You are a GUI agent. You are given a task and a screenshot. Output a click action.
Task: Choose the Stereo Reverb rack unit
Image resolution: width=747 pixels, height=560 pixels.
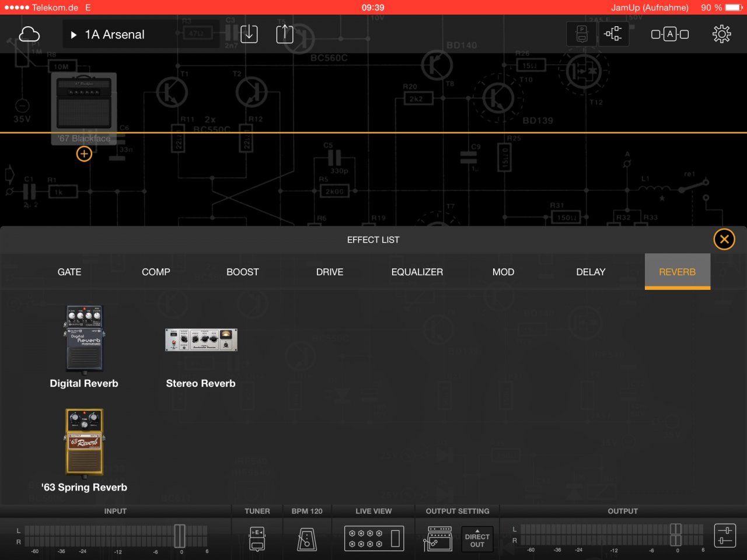coord(201,339)
